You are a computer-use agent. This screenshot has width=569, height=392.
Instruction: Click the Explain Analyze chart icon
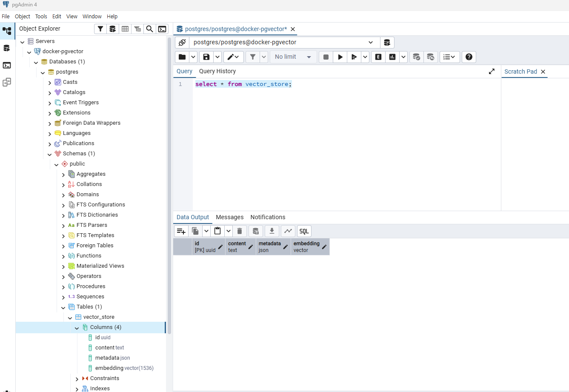pyautogui.click(x=392, y=57)
